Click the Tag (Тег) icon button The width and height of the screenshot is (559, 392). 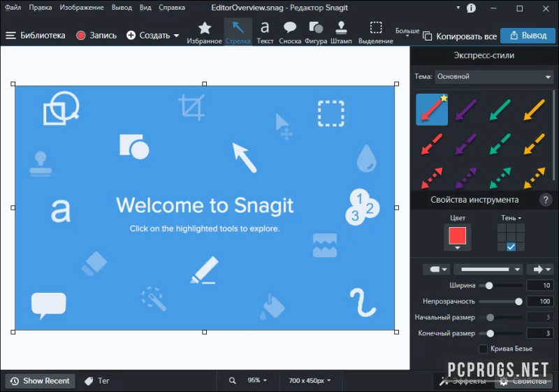[97, 381]
